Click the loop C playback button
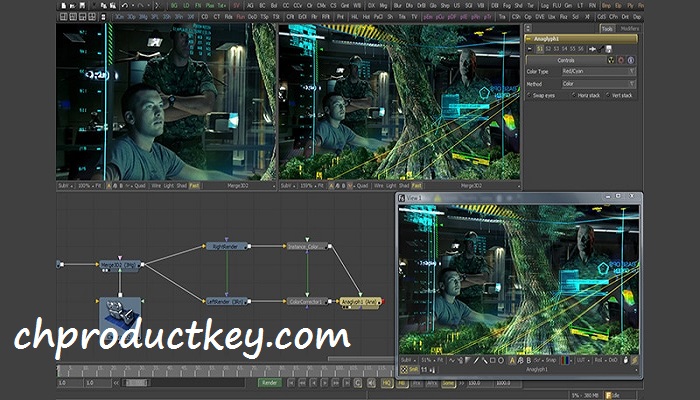 pos(358,383)
